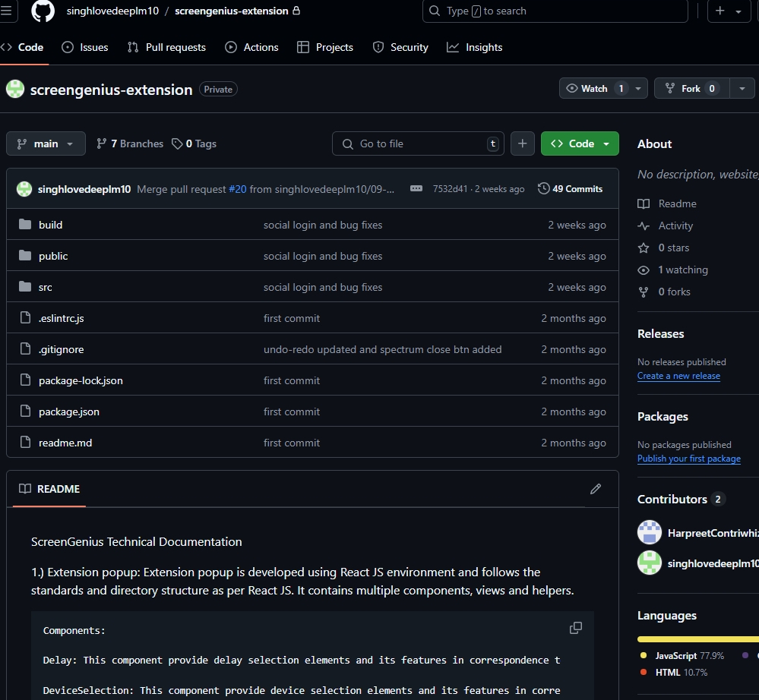Copy README code block contents
The image size is (759, 700).
[576, 628]
